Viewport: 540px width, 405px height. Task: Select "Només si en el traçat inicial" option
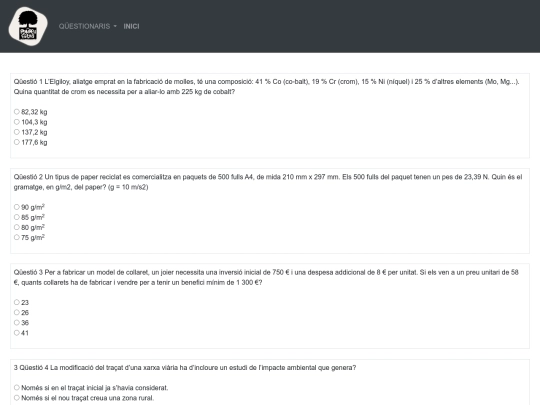point(17,387)
